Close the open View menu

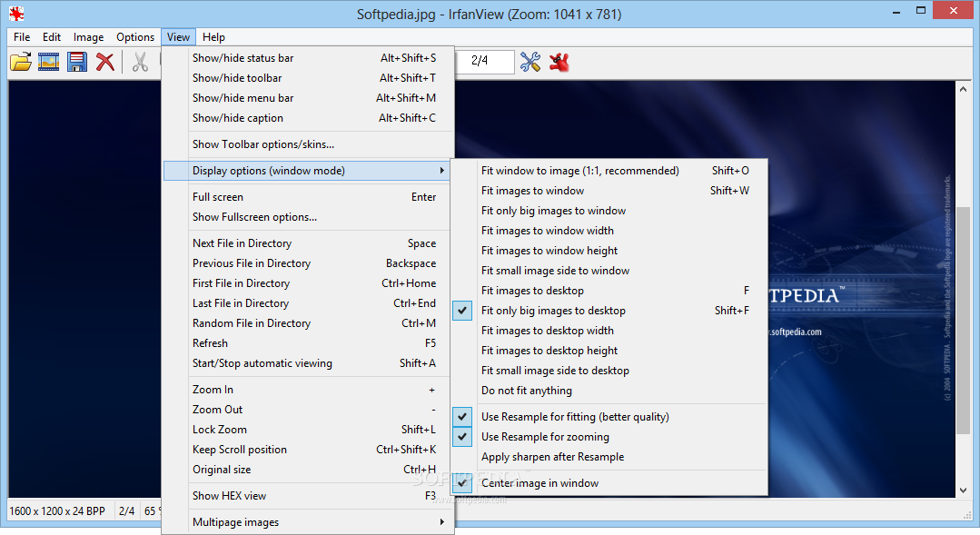point(178,37)
